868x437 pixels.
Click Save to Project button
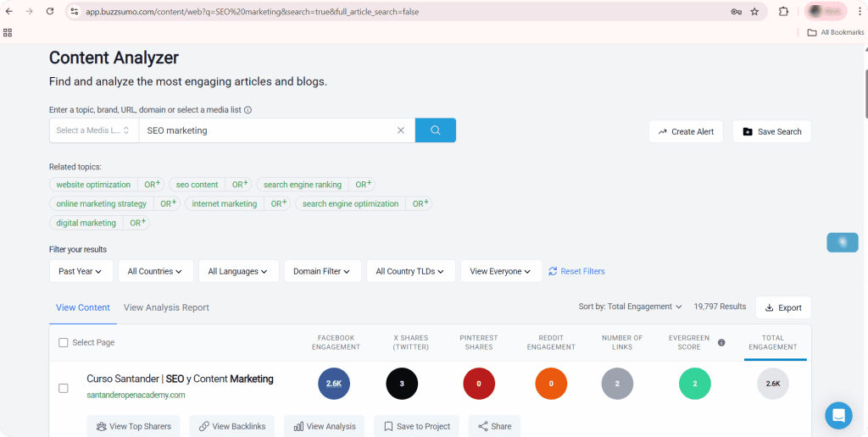[416, 427]
